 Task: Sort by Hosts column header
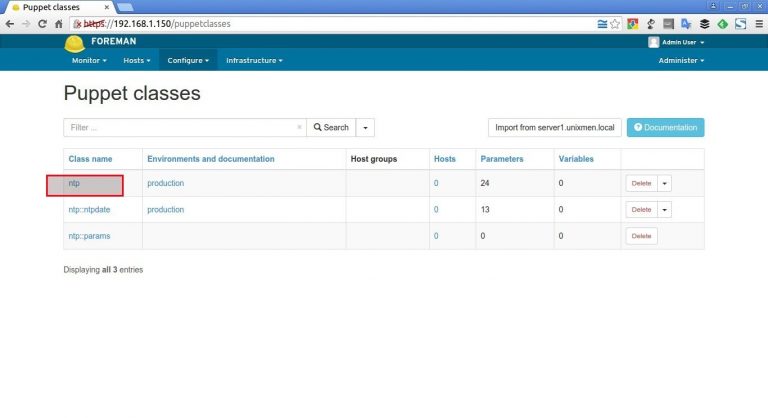click(445, 159)
